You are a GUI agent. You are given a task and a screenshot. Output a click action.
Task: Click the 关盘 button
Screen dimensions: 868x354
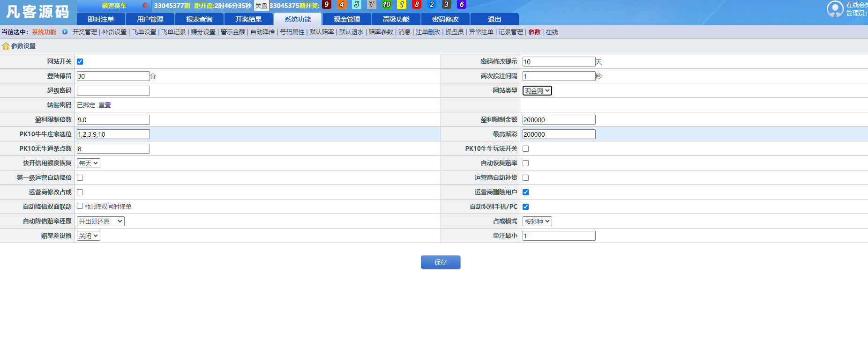[x=262, y=6]
